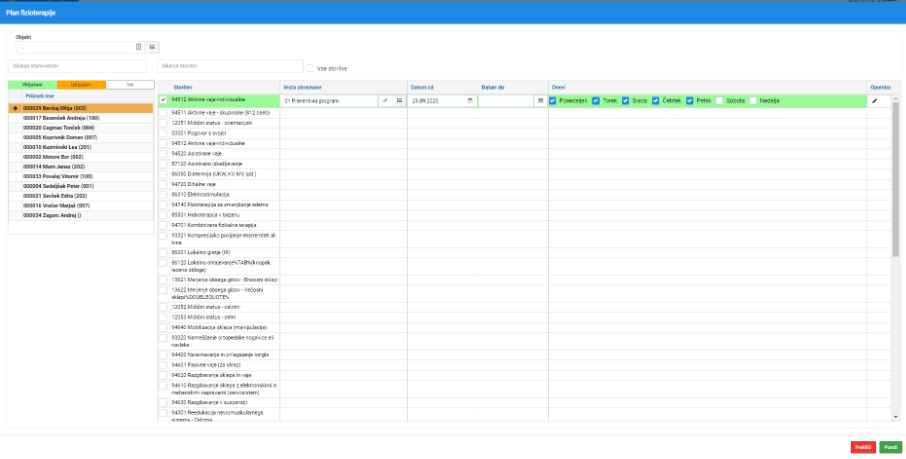Focus the Iskanje storitev search field
Image resolution: width=906 pixels, height=459 pixels.
pos(230,66)
